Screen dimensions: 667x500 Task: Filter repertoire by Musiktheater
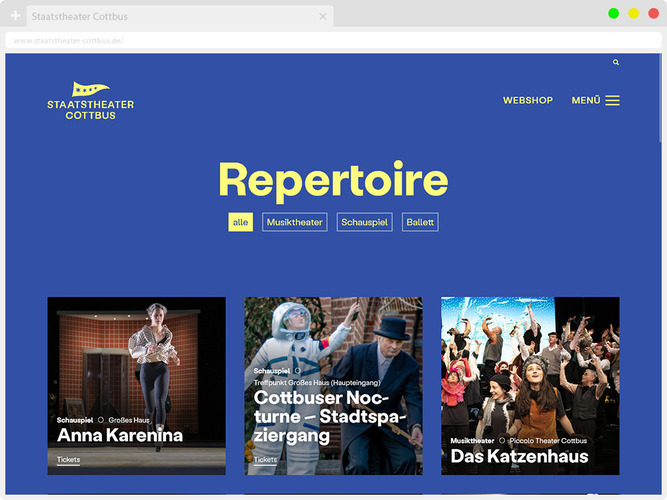pos(294,222)
